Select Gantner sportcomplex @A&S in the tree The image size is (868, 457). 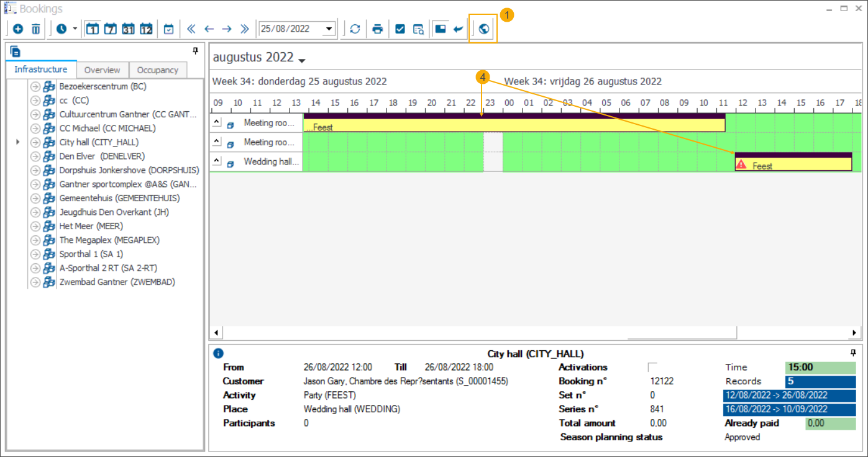(x=128, y=184)
